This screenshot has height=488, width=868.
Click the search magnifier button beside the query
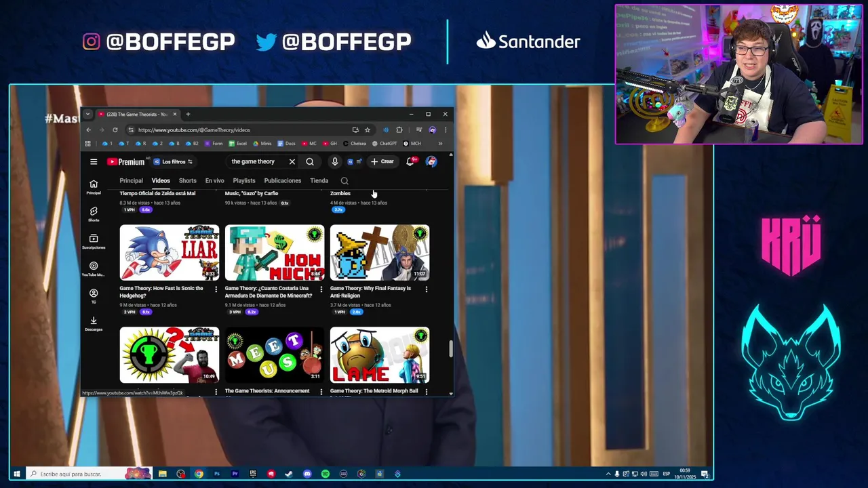tap(310, 162)
